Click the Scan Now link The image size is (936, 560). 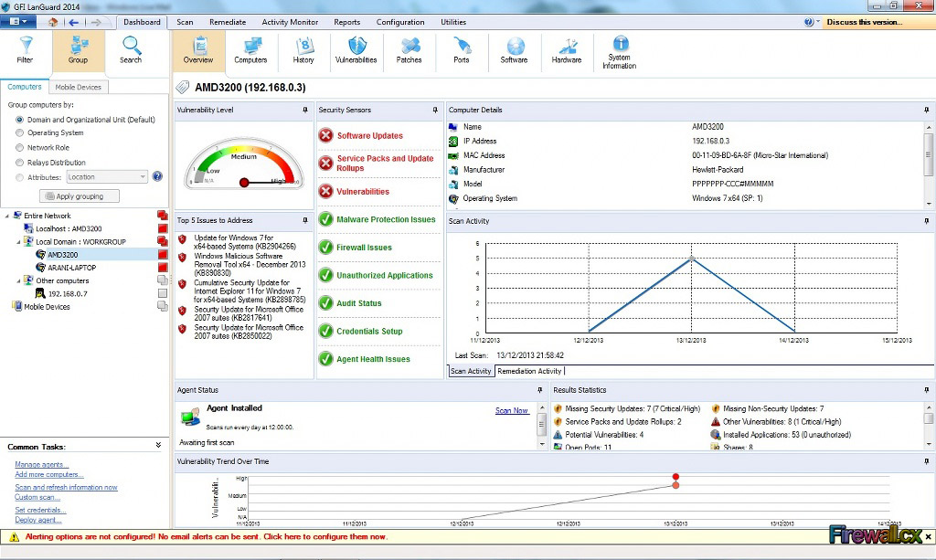point(512,410)
